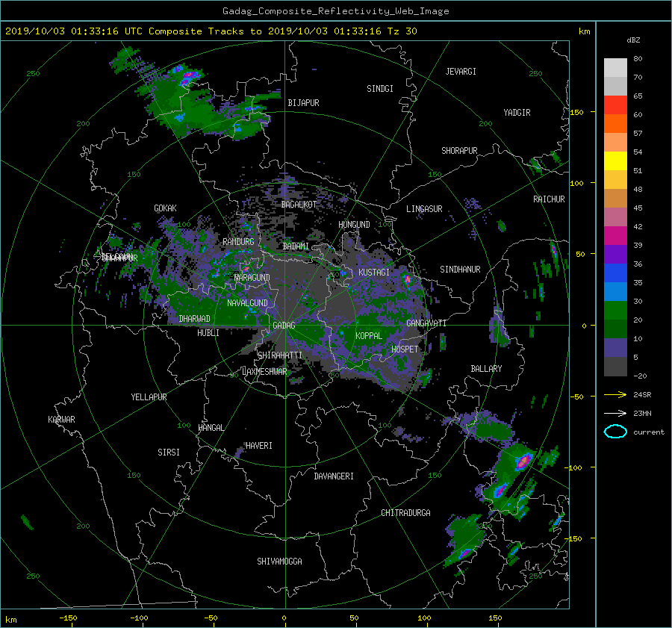Click the NARAGUND city label

[x=252, y=278]
